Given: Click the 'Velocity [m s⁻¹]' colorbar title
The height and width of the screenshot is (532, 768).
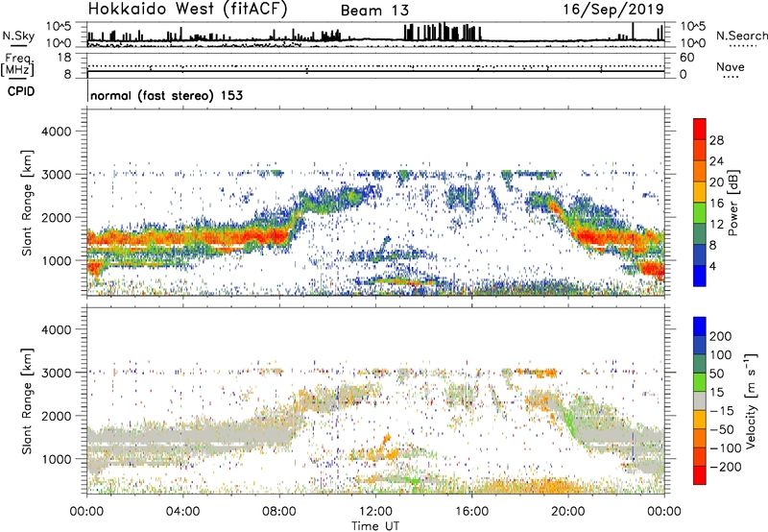Looking at the screenshot, I should (x=751, y=400).
